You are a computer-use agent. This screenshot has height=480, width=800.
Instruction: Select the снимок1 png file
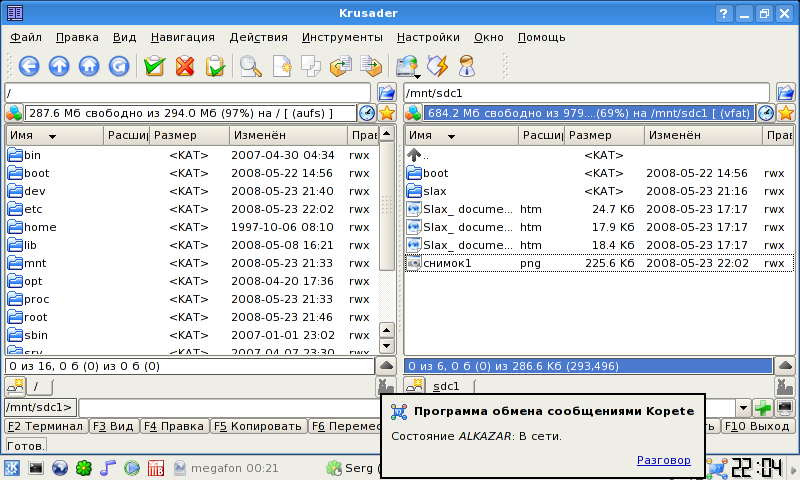[x=599, y=263]
